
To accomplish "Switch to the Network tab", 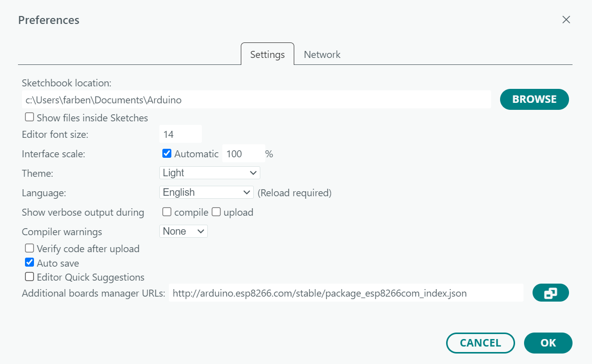I will pyautogui.click(x=322, y=54).
